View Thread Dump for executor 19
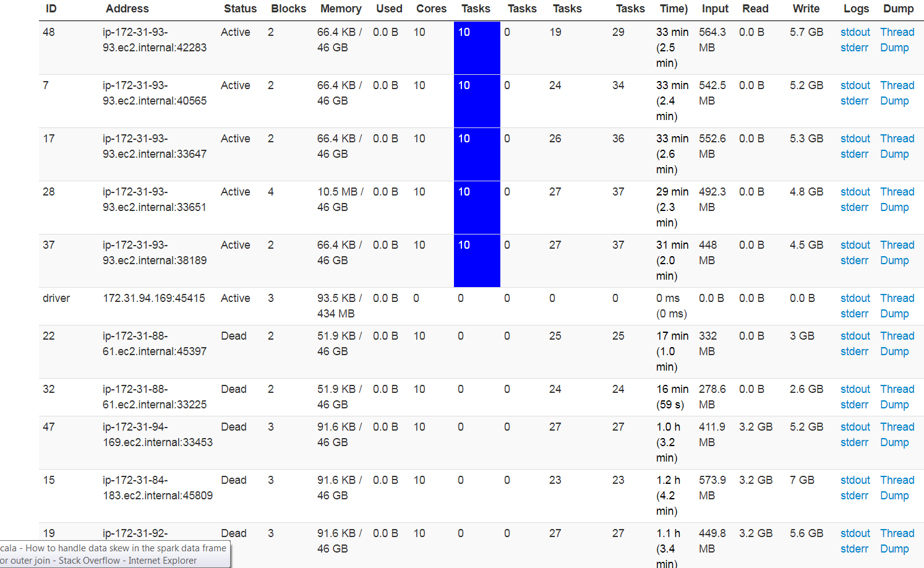The image size is (924, 568). [897, 541]
